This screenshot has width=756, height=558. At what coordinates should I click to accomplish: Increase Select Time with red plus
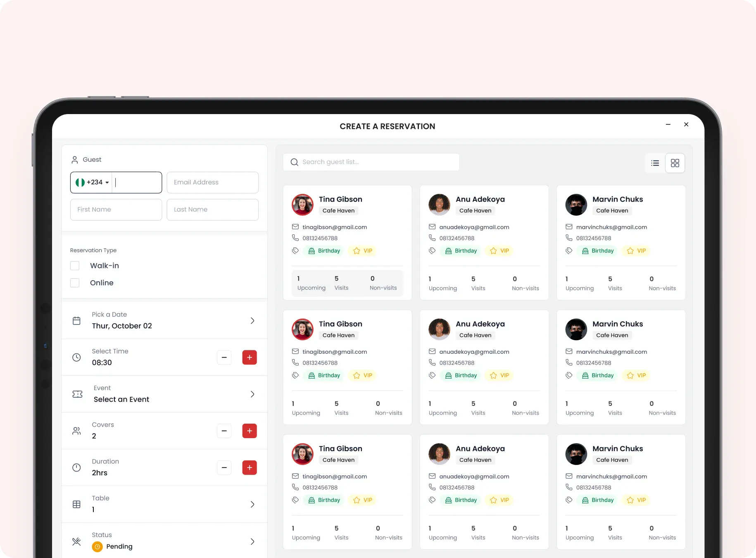tap(250, 357)
